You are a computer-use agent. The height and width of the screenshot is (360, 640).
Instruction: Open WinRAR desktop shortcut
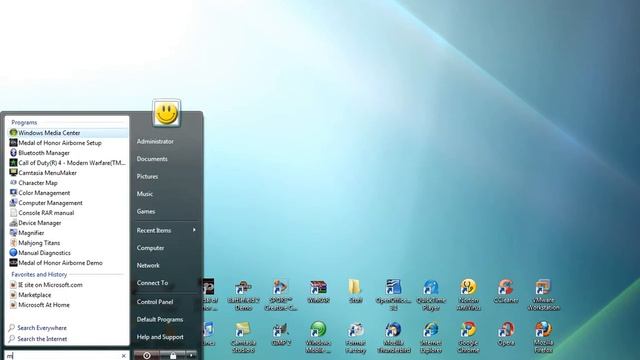318,291
